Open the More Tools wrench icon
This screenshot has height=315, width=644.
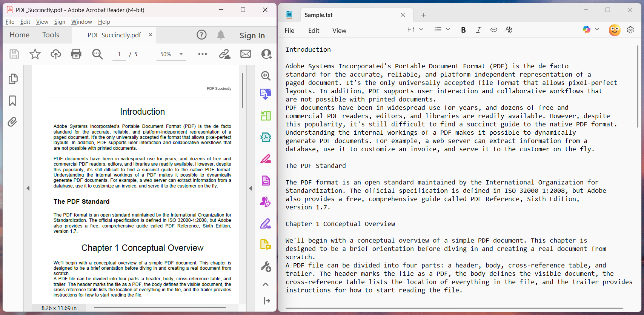pos(266,267)
